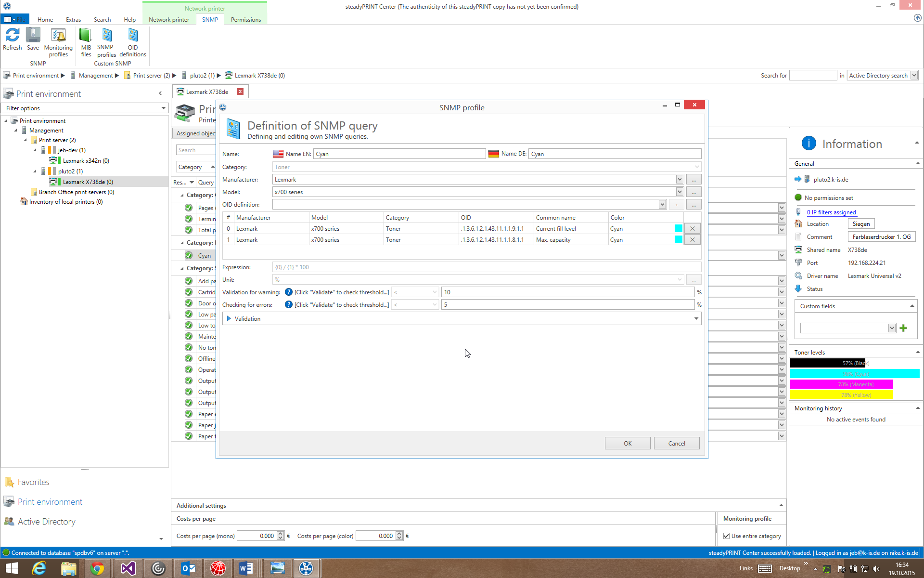This screenshot has width=924, height=578.
Task: Click the Active Directory icon in sidebar
Action: (x=9, y=522)
